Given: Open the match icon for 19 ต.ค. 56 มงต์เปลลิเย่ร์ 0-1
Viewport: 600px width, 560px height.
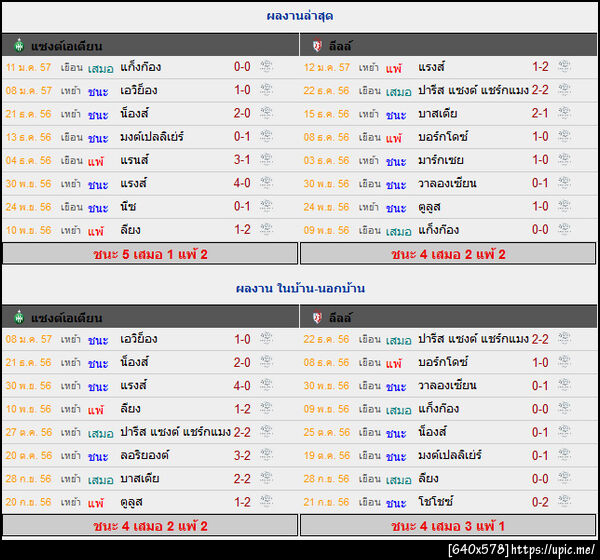Looking at the screenshot, I should coord(564,455).
